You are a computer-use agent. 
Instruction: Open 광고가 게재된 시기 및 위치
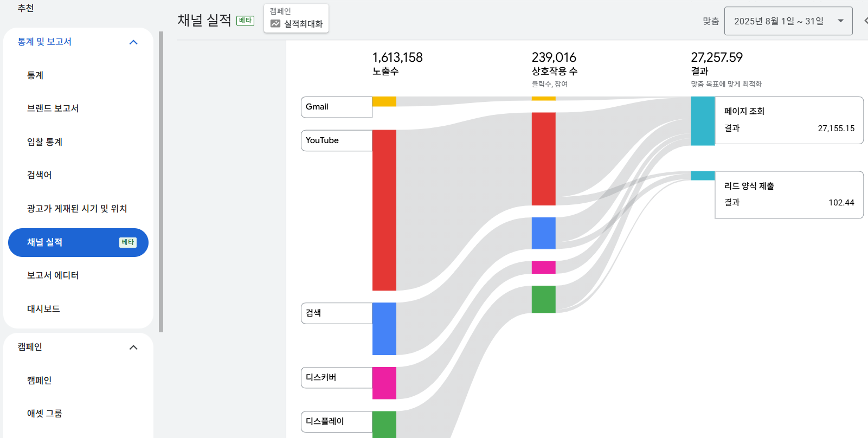[77, 209]
